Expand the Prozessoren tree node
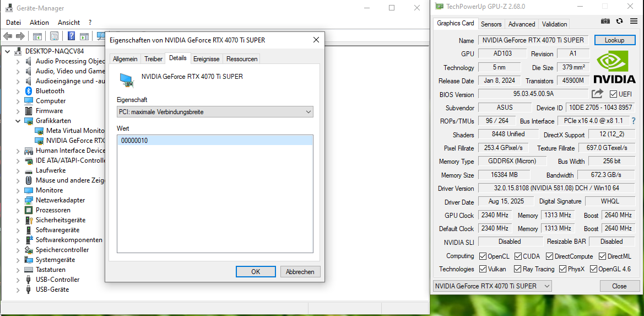Screen dimensions: 644x316 tap(18, 210)
